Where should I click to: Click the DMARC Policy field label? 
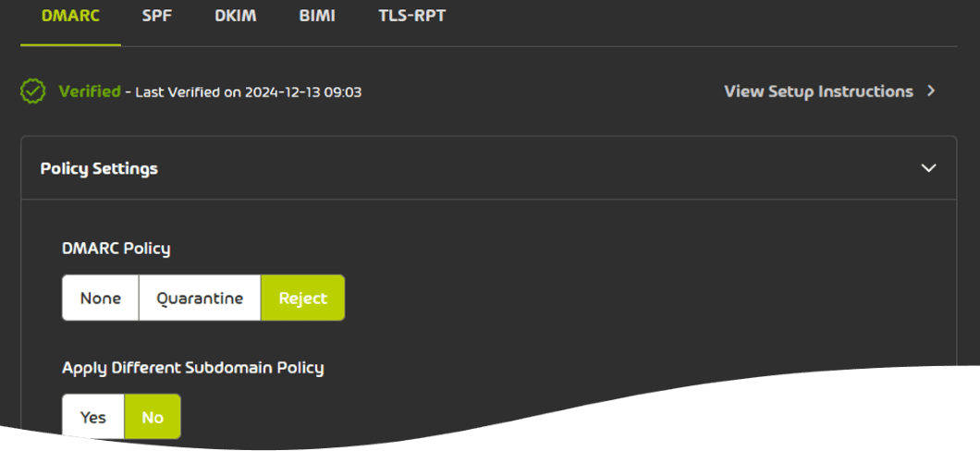(116, 248)
